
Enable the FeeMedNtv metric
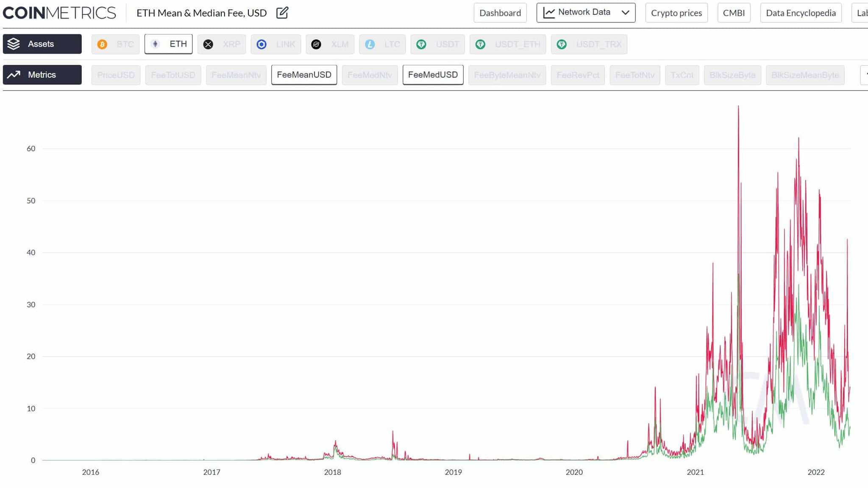(370, 75)
